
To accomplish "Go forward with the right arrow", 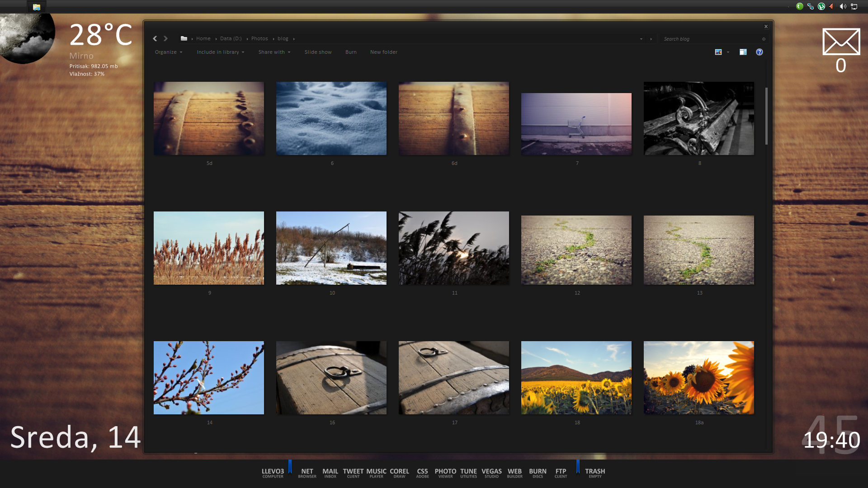I will pyautogui.click(x=165, y=39).
